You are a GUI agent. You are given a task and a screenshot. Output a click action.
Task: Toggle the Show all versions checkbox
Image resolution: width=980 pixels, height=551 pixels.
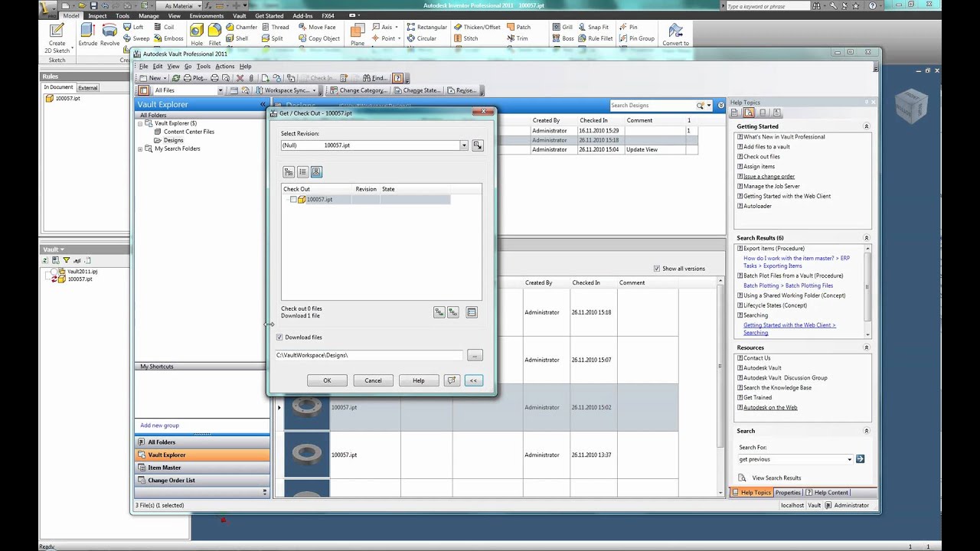point(657,269)
